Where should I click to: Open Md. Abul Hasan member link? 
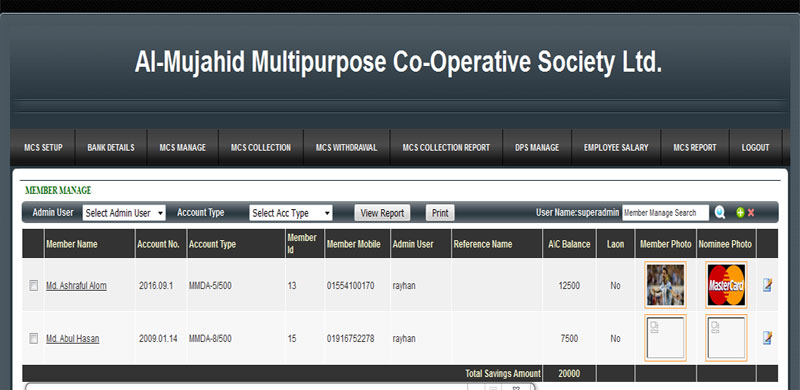point(72,338)
